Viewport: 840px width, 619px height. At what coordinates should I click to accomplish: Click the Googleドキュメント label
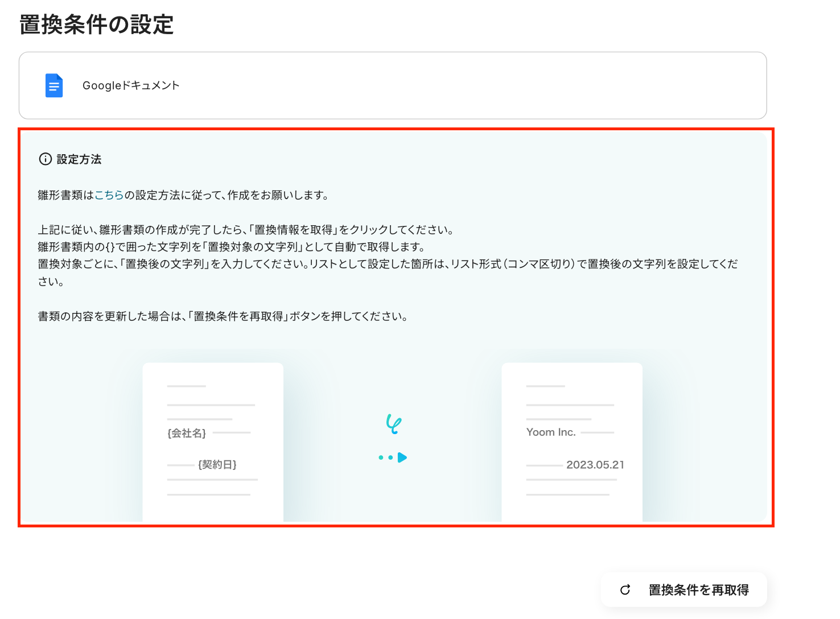coord(131,85)
